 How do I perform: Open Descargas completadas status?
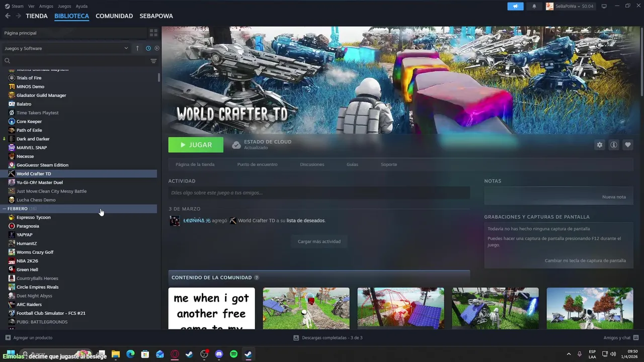click(328, 338)
